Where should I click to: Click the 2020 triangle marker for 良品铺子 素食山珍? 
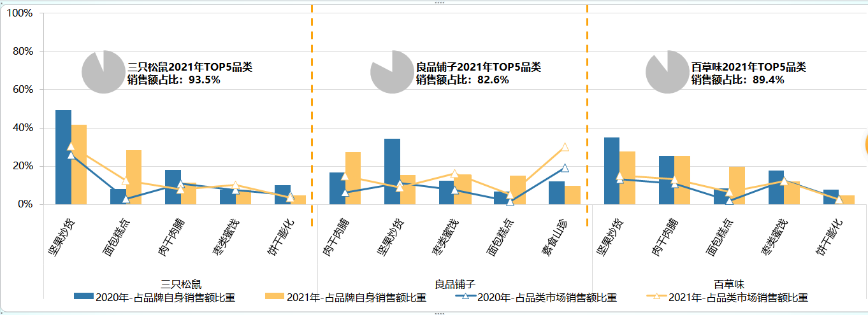[565, 168]
